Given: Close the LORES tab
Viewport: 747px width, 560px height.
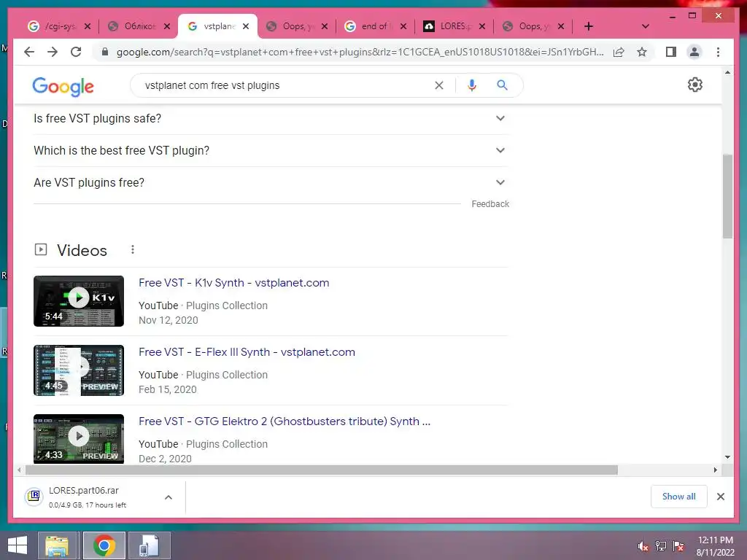Looking at the screenshot, I should (482, 27).
